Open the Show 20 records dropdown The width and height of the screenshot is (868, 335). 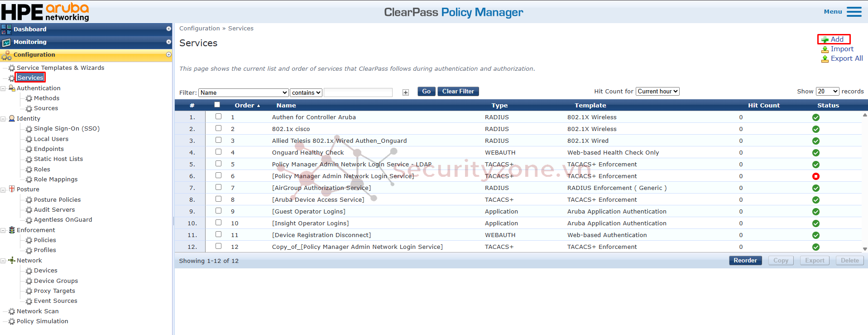(828, 91)
